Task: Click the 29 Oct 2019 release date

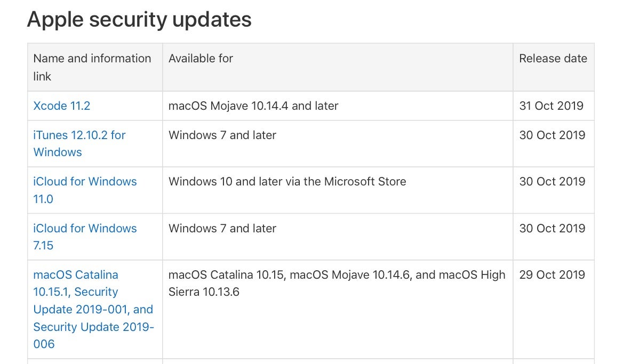Action: pos(552,275)
